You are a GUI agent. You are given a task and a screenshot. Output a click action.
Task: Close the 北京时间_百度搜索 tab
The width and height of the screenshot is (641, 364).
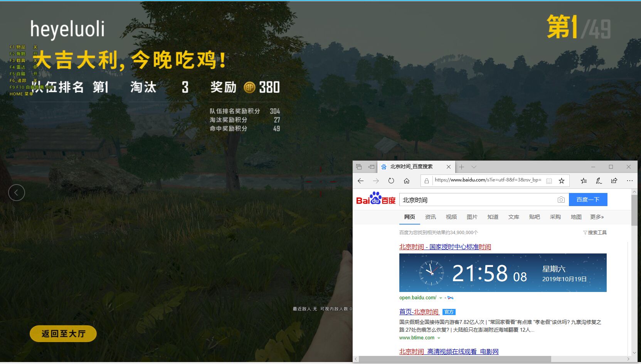(449, 167)
